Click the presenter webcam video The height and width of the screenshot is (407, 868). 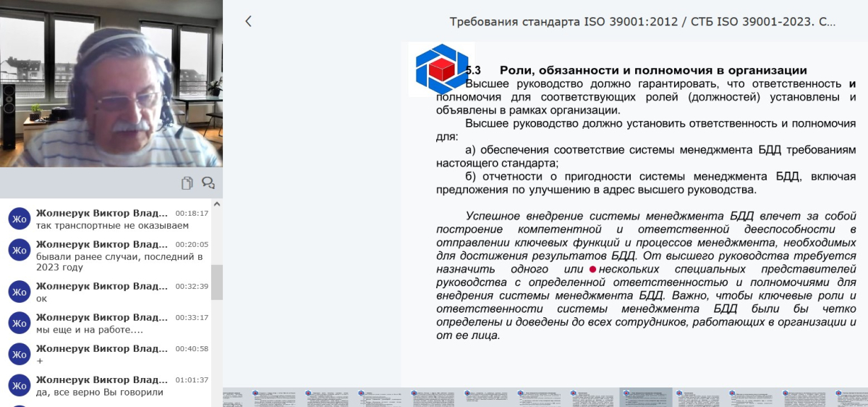coord(111,84)
